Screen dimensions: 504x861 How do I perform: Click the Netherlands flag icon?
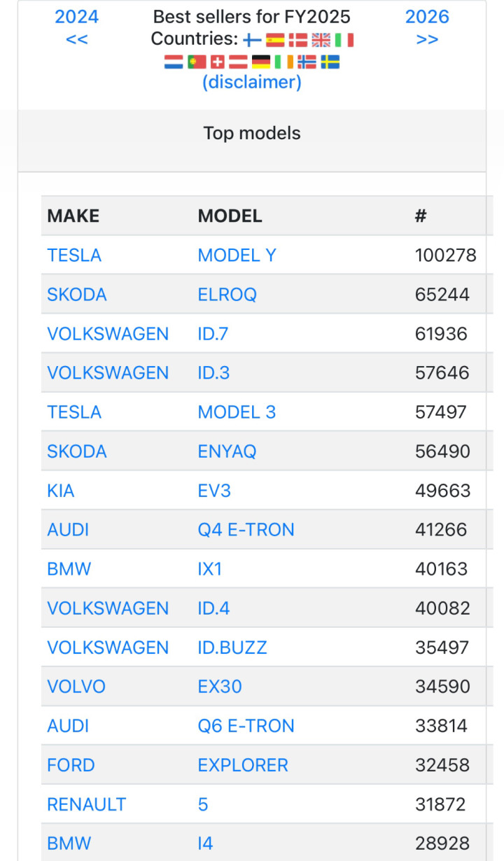[174, 62]
